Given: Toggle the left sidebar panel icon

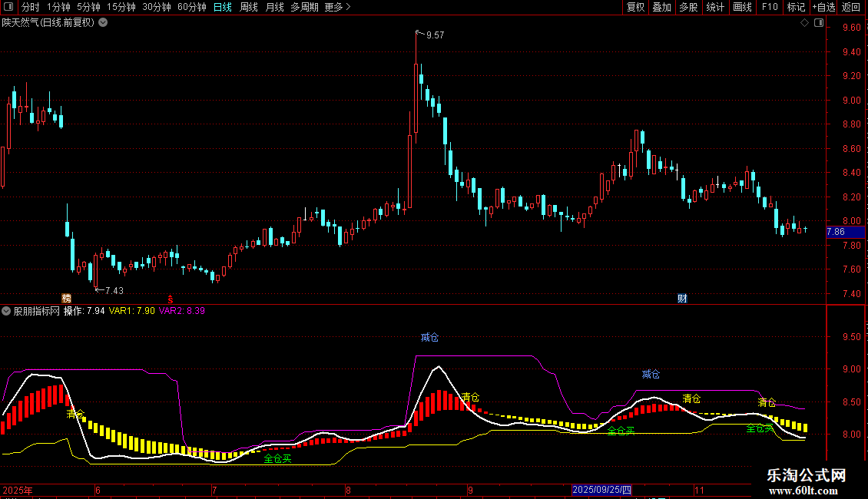Looking at the screenshot, I should point(8,7).
